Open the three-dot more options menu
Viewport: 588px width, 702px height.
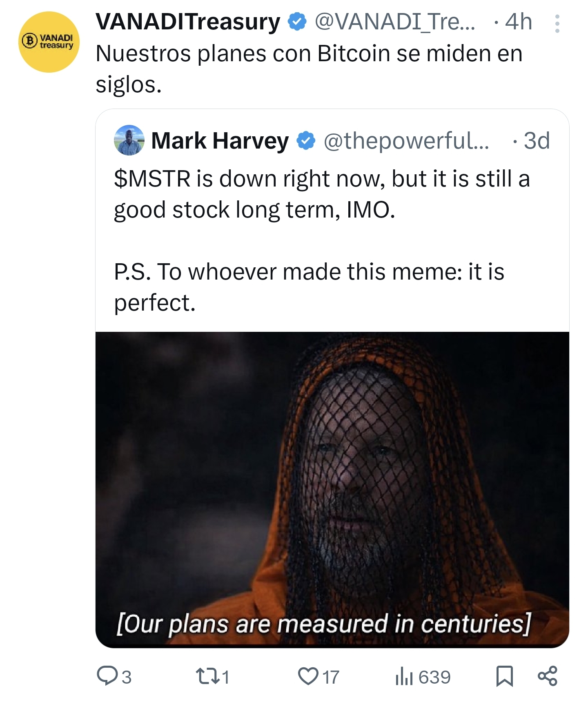[557, 24]
